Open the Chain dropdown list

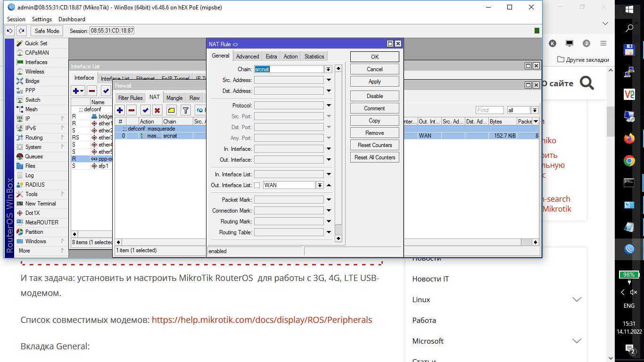coord(328,69)
